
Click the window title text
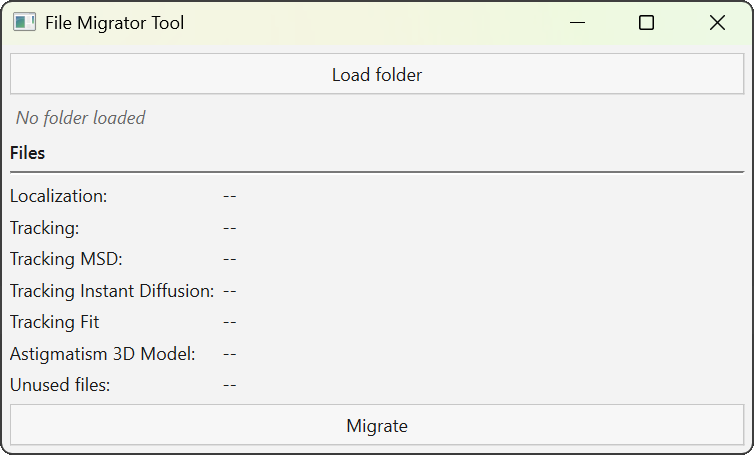tap(114, 23)
